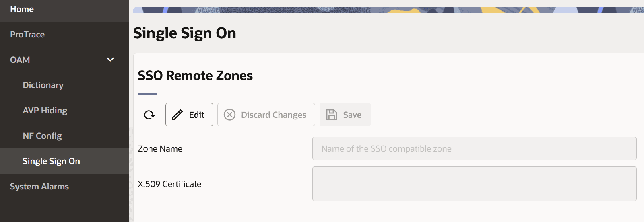644x222 pixels.
Task: Click the Save button text
Action: tap(352, 115)
